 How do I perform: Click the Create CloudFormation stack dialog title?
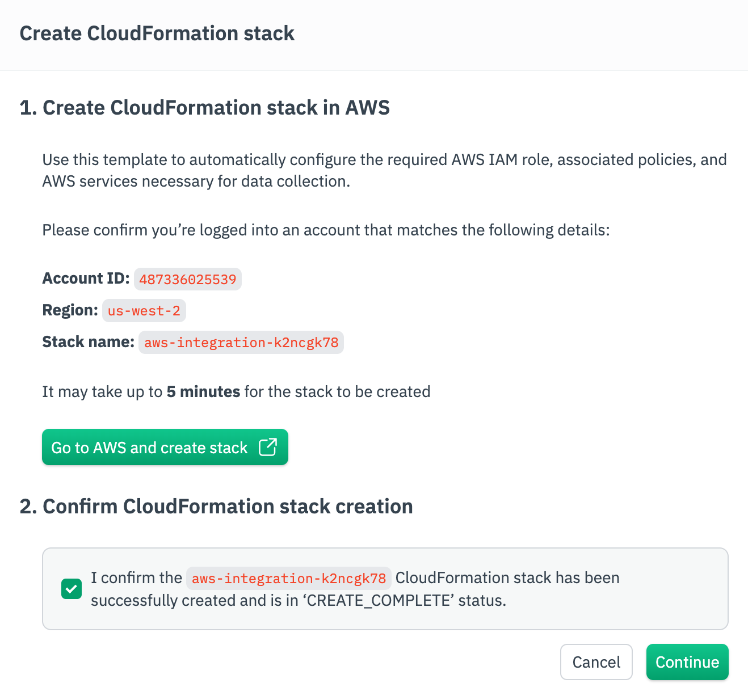click(x=157, y=33)
